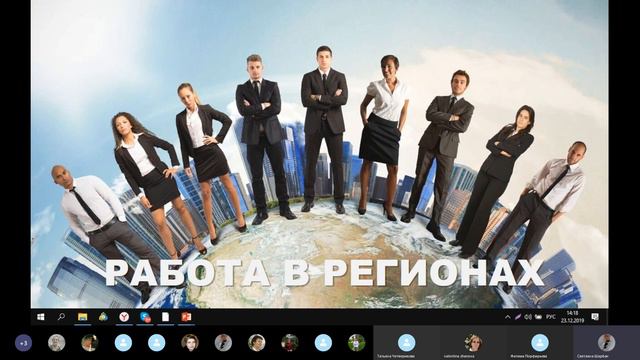Select the Филипп participant tile
Image resolution: width=640 pixels, height=360 pixels.
(x=540, y=343)
